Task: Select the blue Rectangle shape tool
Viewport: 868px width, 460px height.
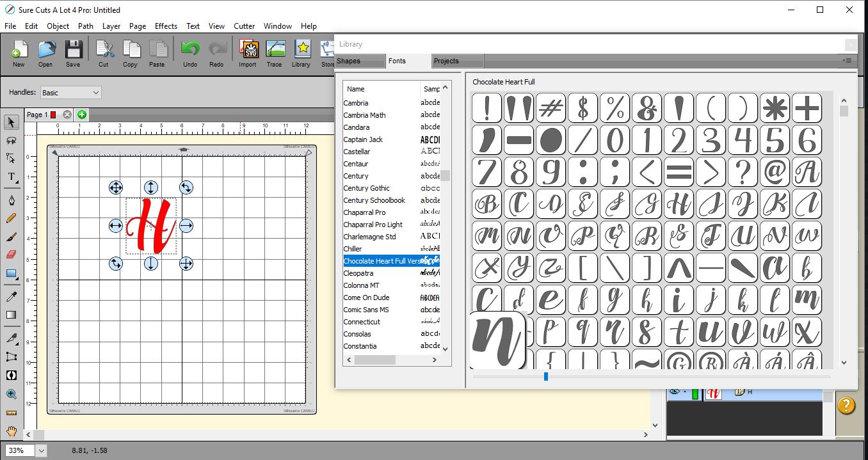Action: click(11, 274)
